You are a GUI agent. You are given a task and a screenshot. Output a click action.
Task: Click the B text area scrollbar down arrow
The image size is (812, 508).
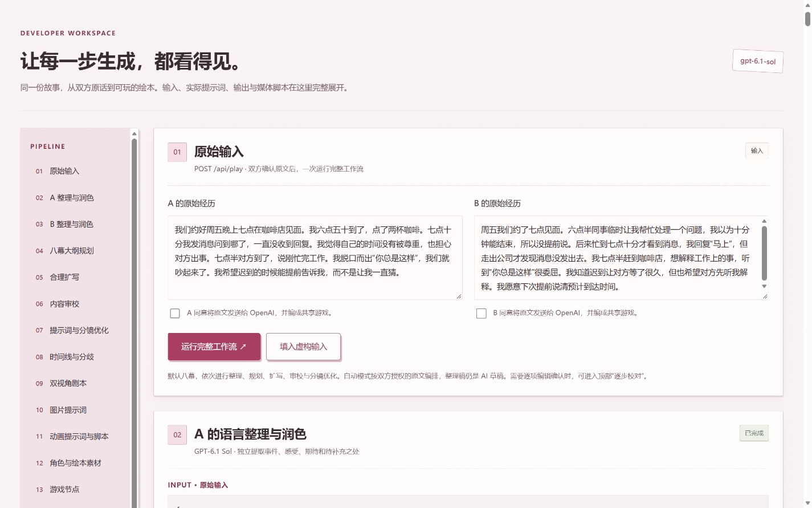765,287
